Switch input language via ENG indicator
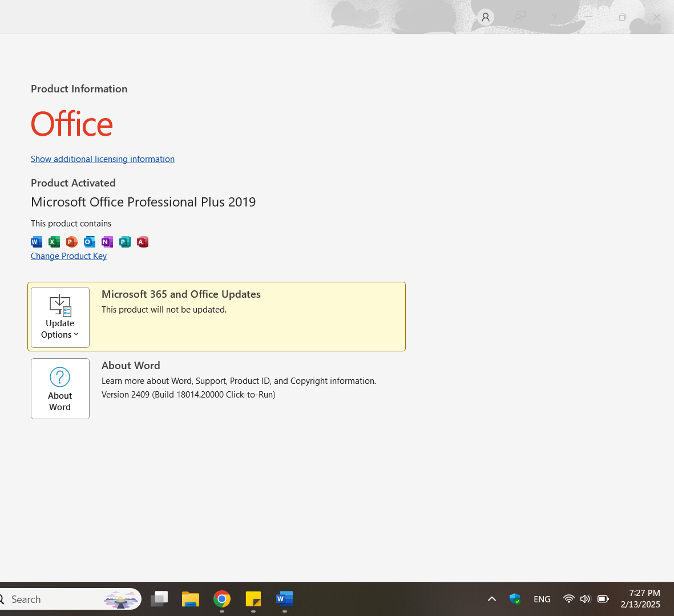This screenshot has height=616, width=674. pos(542,599)
